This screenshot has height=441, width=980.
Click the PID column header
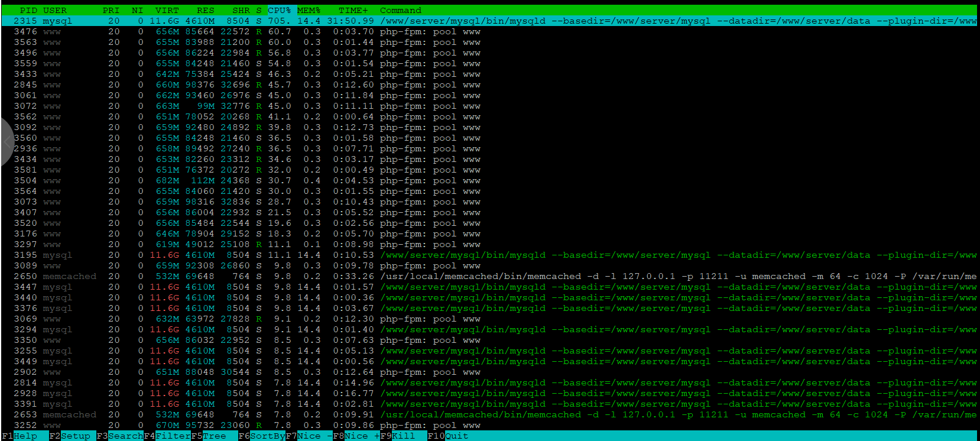28,10
